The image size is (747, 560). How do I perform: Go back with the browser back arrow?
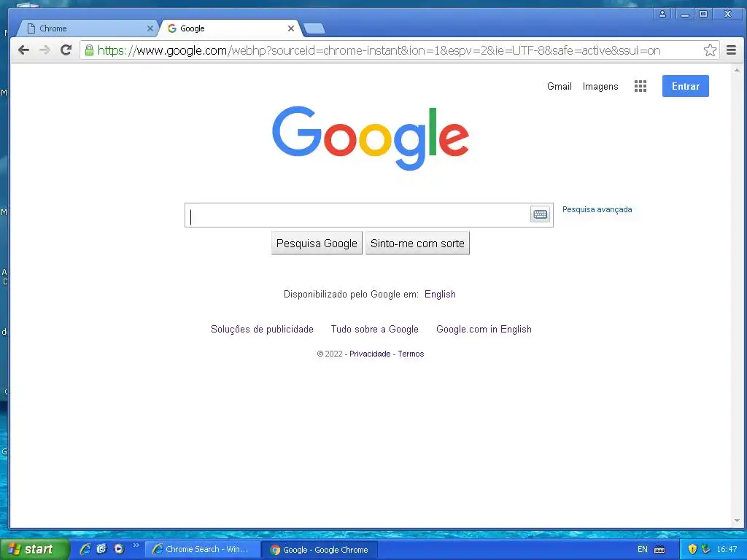coord(23,50)
